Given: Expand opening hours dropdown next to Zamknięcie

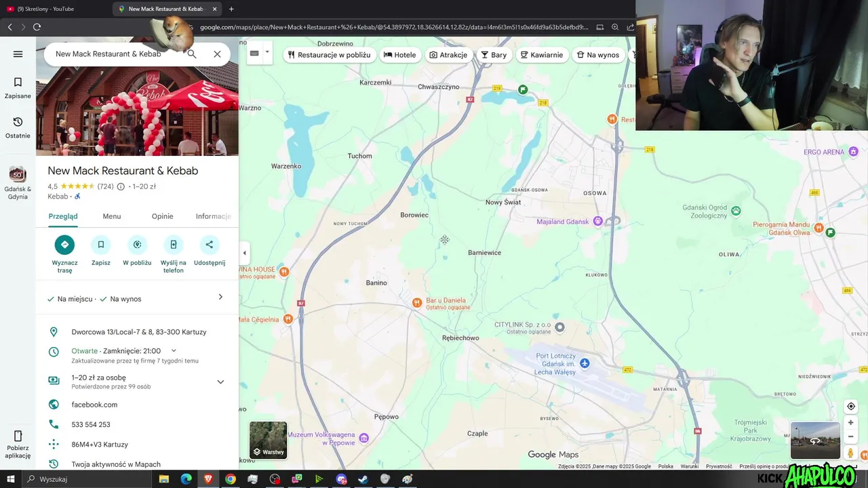Looking at the screenshot, I should pos(174,350).
